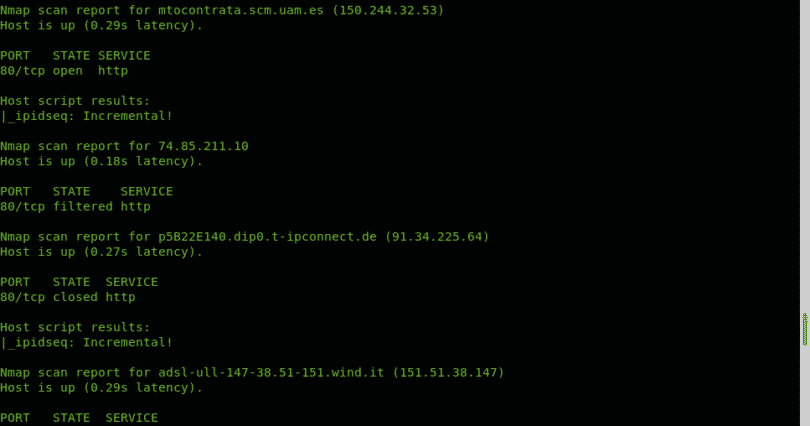Click "80/tcp" on the closed port line

(23, 297)
